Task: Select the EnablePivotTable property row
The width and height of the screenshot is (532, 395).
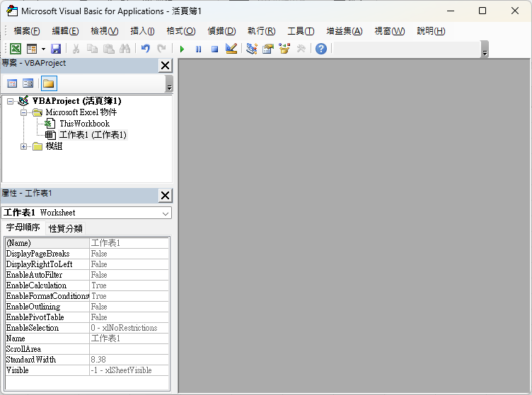Action: (87, 317)
